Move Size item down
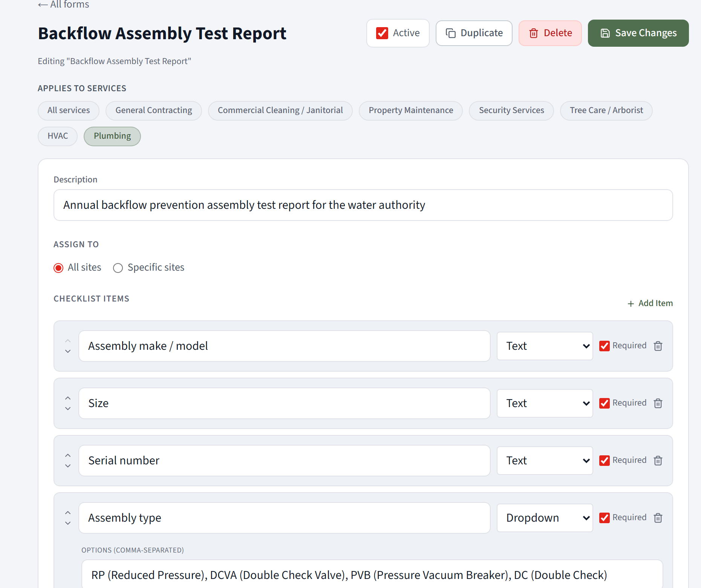This screenshot has width=701, height=588. click(68, 409)
